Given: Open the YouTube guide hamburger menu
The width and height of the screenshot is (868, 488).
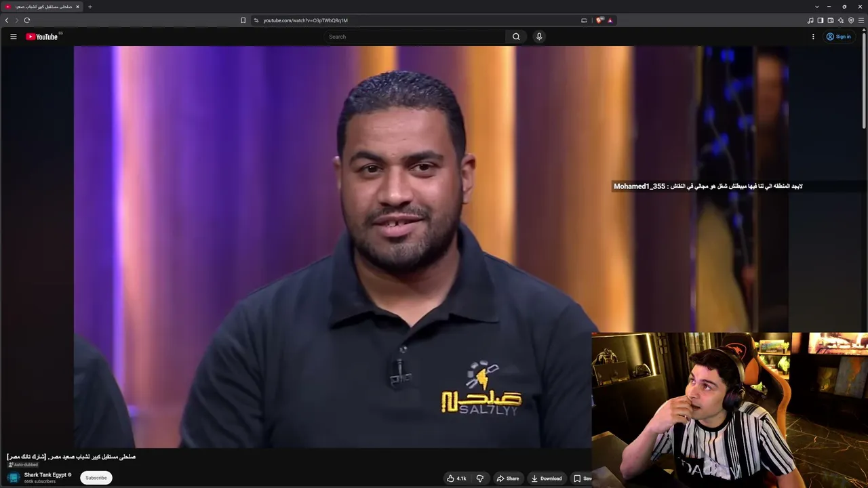Looking at the screenshot, I should [13, 37].
